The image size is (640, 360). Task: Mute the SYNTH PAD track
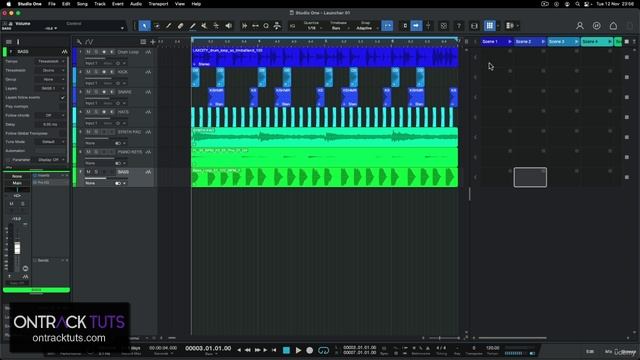[x=88, y=132]
